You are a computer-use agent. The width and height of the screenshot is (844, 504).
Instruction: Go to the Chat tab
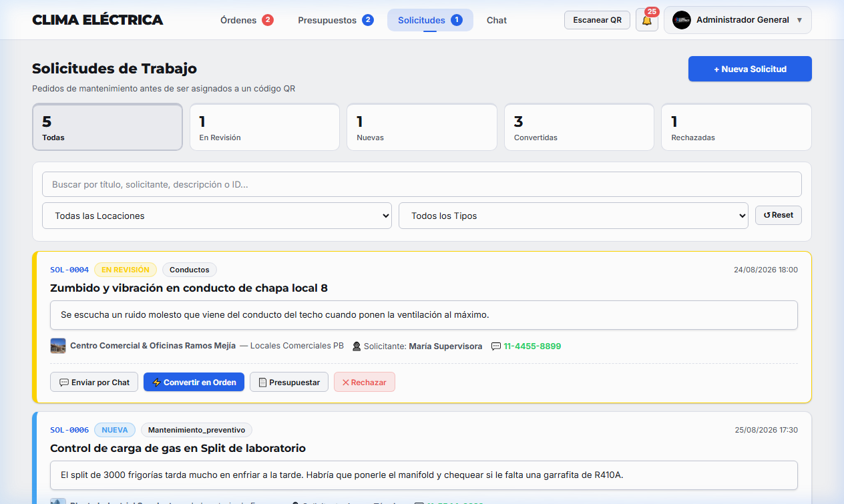pos(497,20)
